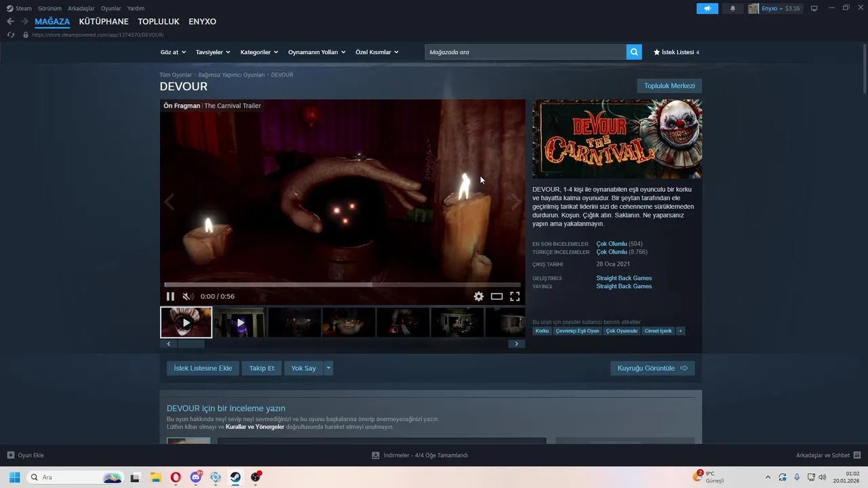Click İstek Listesine Ekle button

pos(203,368)
